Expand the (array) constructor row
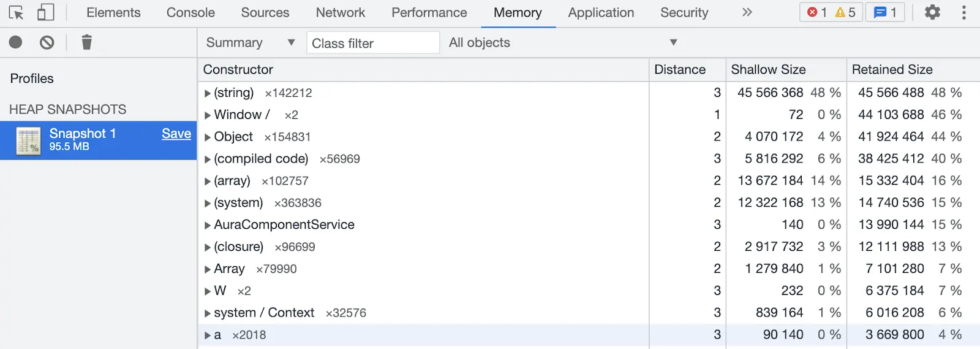 tap(208, 182)
